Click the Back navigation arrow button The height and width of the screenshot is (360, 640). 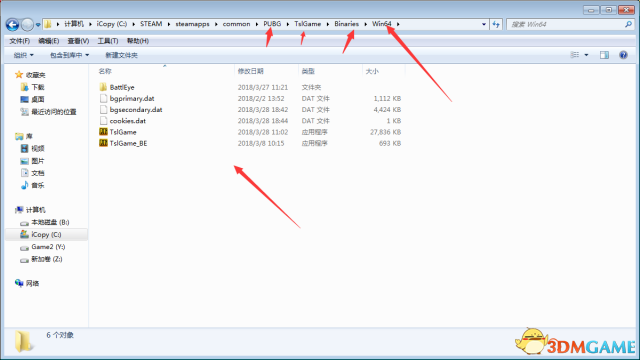pyautogui.click(x=12, y=24)
